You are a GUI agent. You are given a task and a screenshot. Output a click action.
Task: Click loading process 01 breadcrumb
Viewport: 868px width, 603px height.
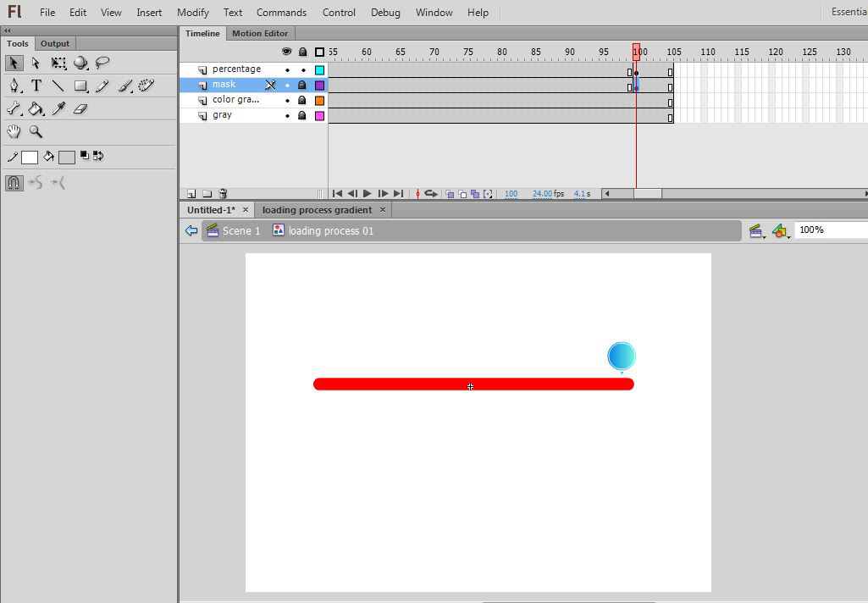pyautogui.click(x=323, y=231)
